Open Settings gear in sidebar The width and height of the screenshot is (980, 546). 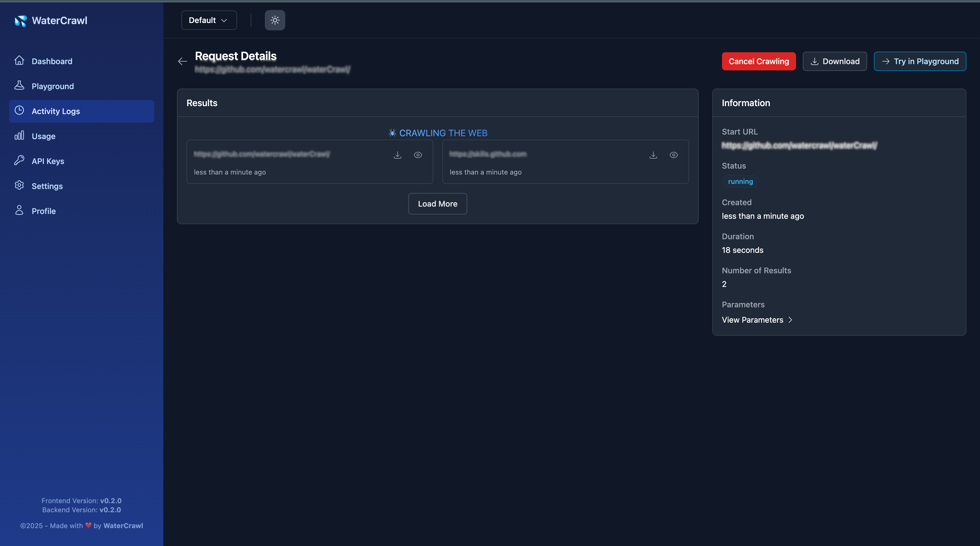pyautogui.click(x=19, y=185)
